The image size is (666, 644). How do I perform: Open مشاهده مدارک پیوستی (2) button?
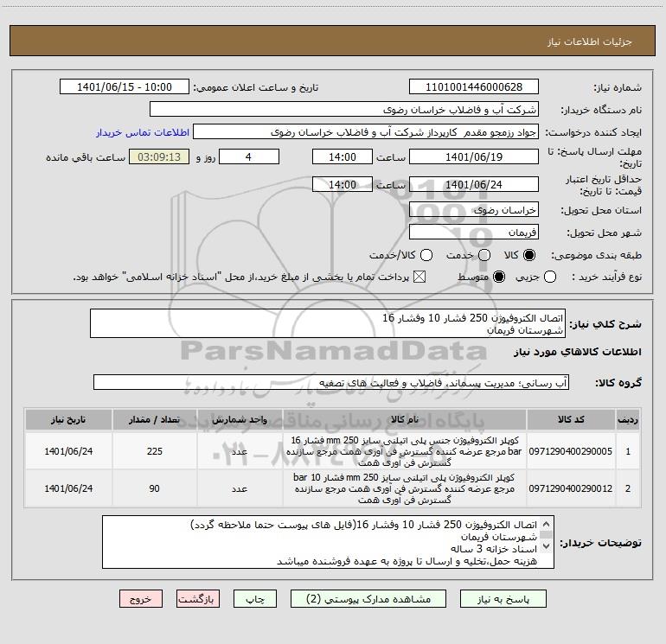point(368,599)
